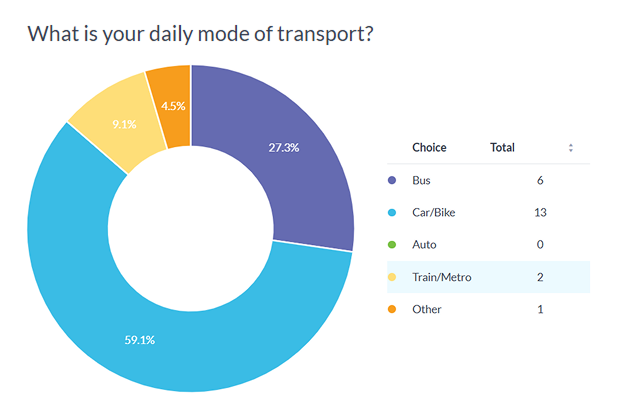Click the Other label in the legend
620x410 pixels.
click(427, 309)
